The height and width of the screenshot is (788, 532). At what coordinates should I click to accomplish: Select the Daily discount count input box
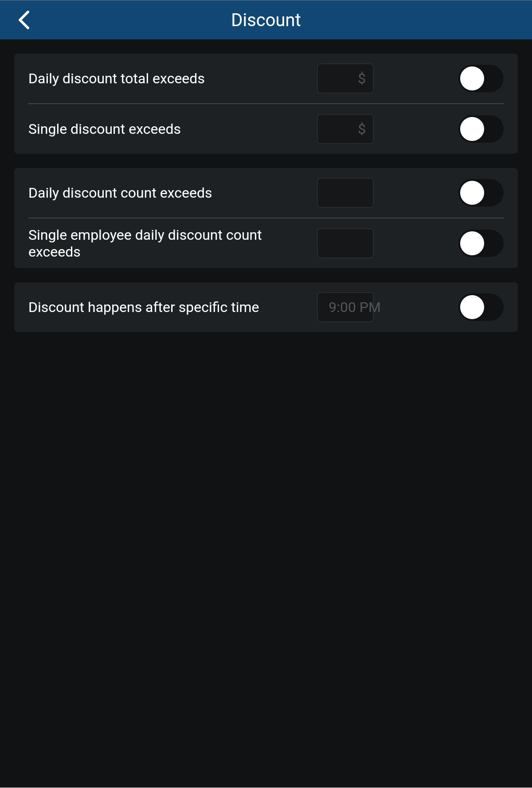345,192
